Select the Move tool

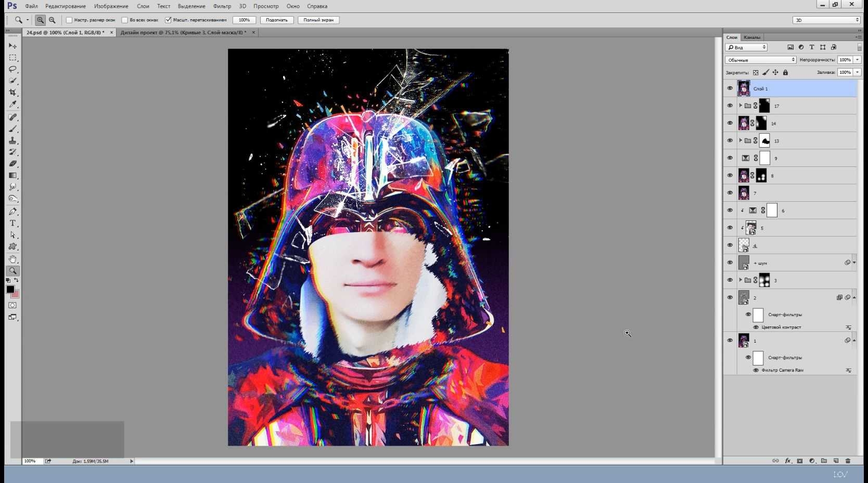click(x=12, y=46)
